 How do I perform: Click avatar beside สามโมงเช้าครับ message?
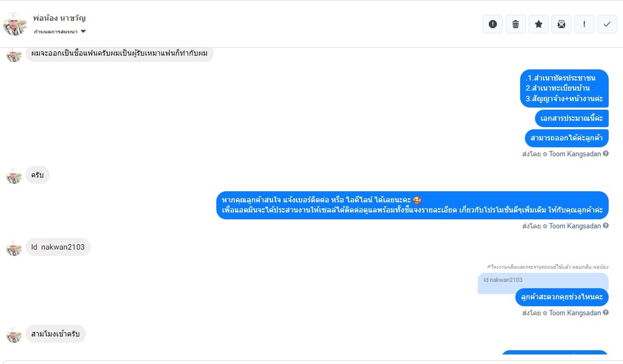(14, 335)
